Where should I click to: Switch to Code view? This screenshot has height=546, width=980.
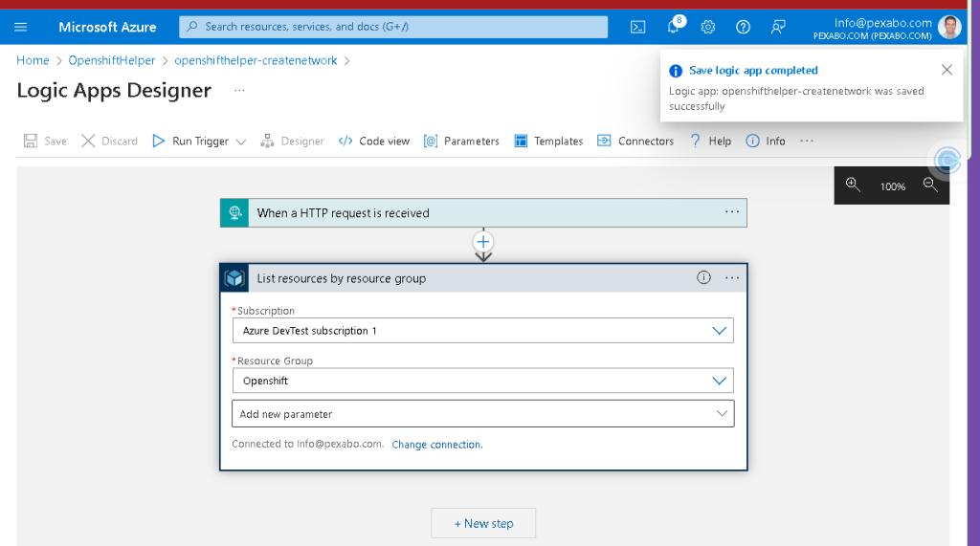click(374, 142)
